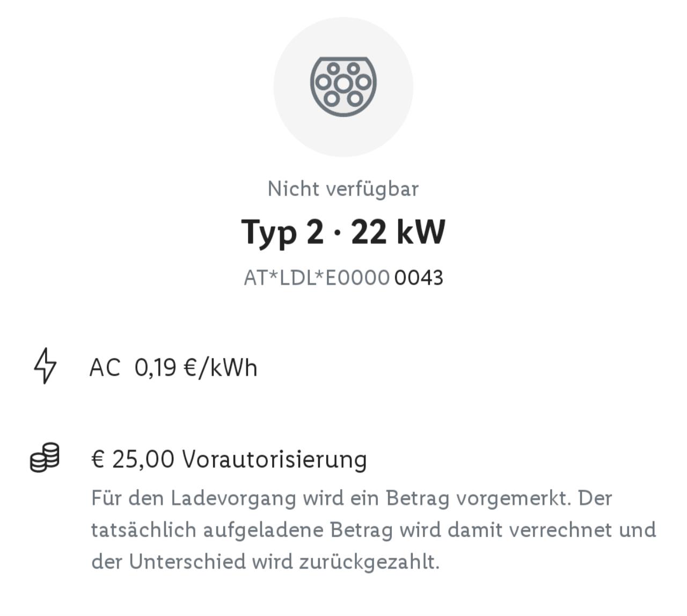Image resolution: width=687 pixels, height=616 pixels.
Task: Click the "22 kW" power rating in the heading
Action: click(398, 232)
